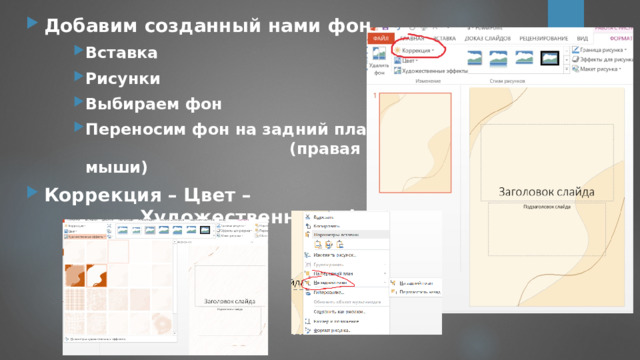Screen dimensions: 640x360
Task: Select the ring-shaped artistic effect thumbnail in the last row
Action: point(162,324)
